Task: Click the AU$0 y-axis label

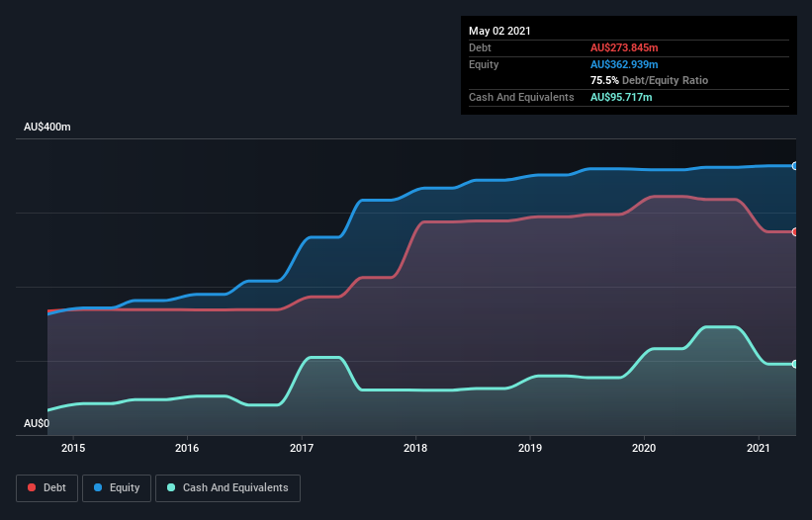Action: 37,423
